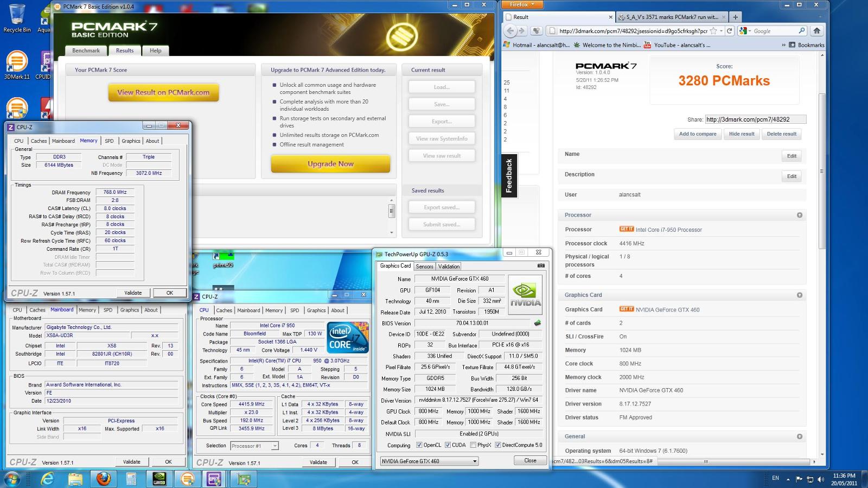Click the BIOS upload chip icon in GPU-Z
This screenshot has height=488, width=868.
[538, 323]
